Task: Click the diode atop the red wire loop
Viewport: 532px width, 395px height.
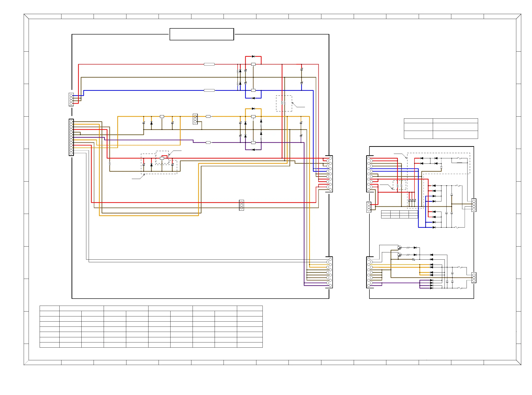Action: click(253, 57)
